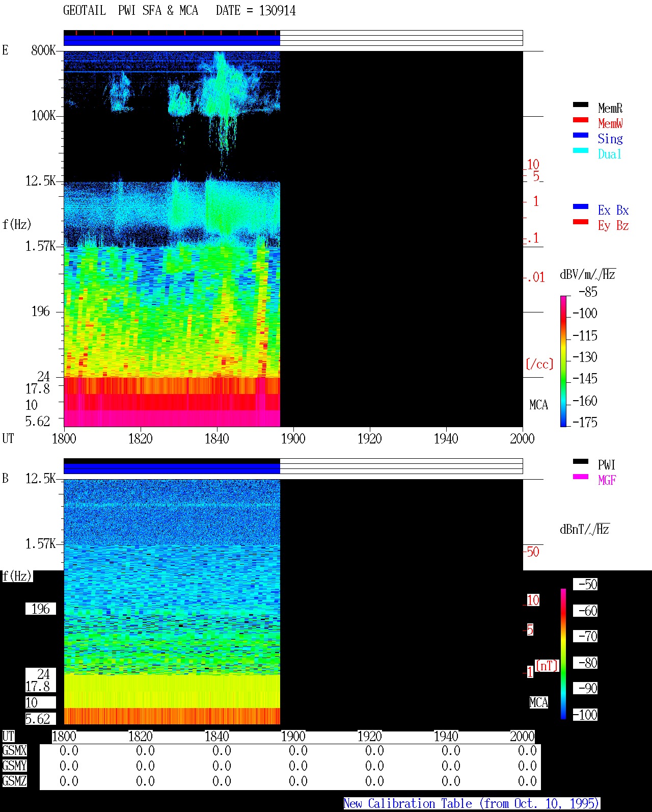Click the magenta MGF legend swatch
The width and height of the screenshot is (652, 812).
click(581, 477)
